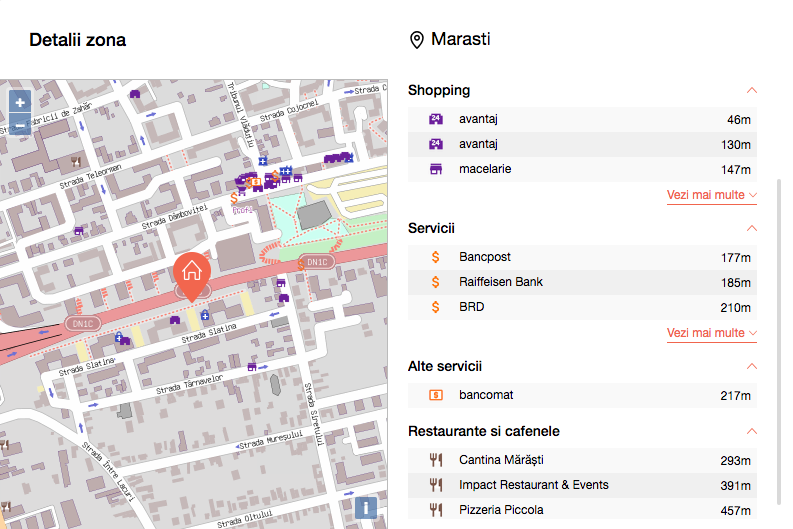Show more Shopping results via Vezi mai multe

[711, 195]
